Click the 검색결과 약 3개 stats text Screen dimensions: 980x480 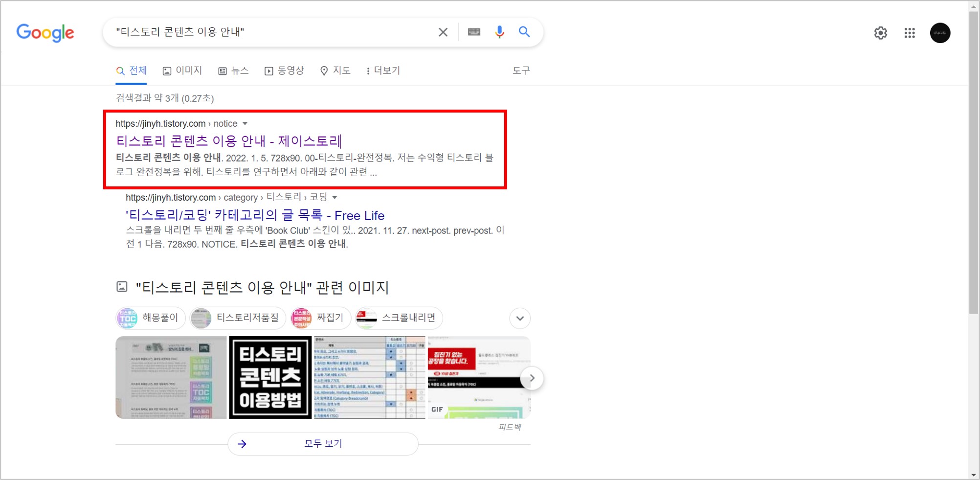165,98
